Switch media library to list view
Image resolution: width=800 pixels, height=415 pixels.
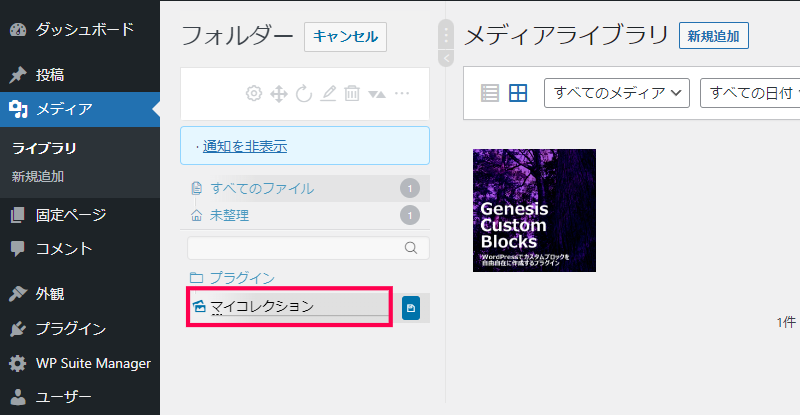(x=490, y=93)
